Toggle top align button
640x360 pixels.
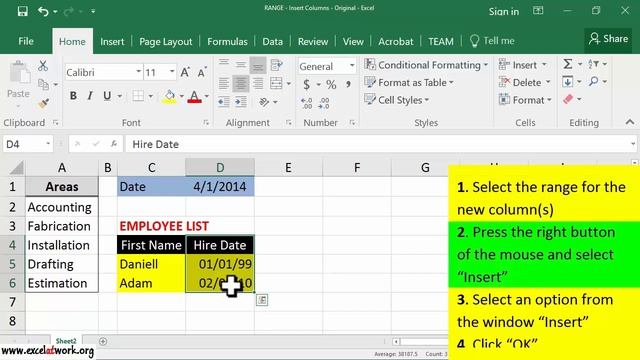tap(223, 65)
